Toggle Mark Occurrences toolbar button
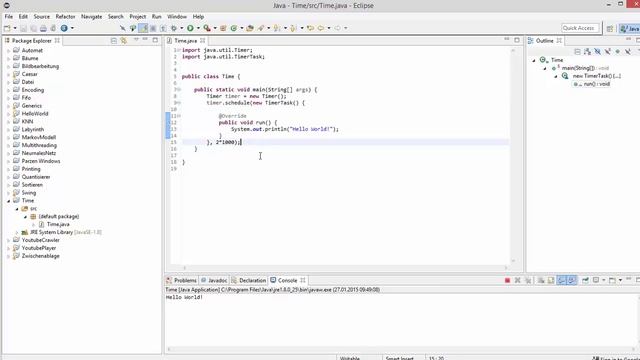This screenshot has width=640, height=360. [143, 28]
